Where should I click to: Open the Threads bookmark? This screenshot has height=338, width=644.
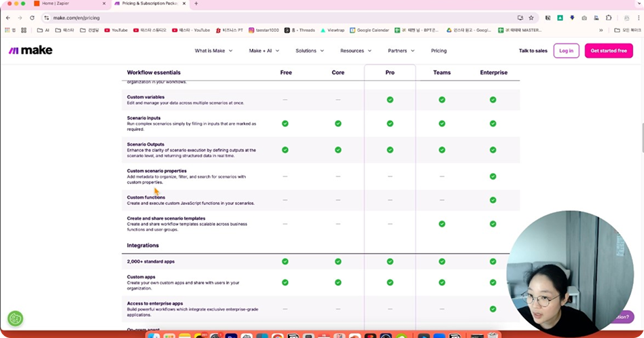tap(299, 30)
